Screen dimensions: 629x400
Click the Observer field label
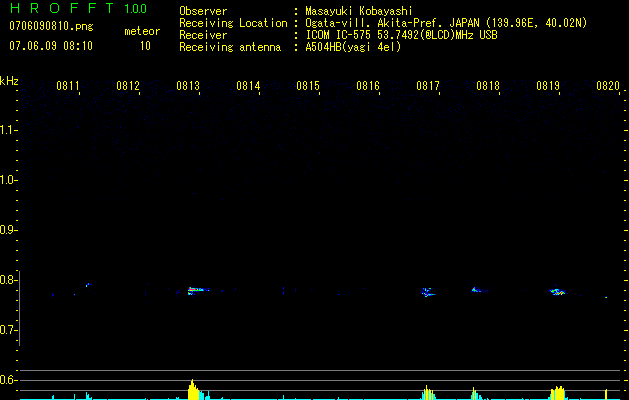[203, 11]
